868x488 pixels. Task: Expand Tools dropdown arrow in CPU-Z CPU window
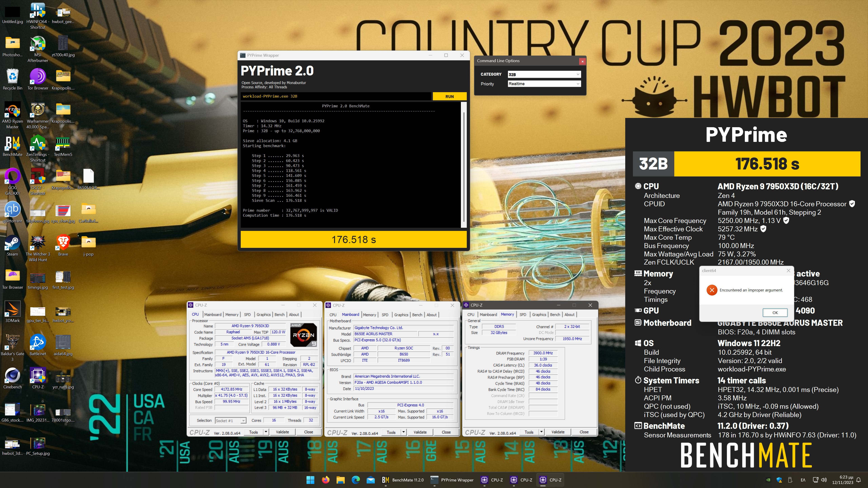pos(266,432)
